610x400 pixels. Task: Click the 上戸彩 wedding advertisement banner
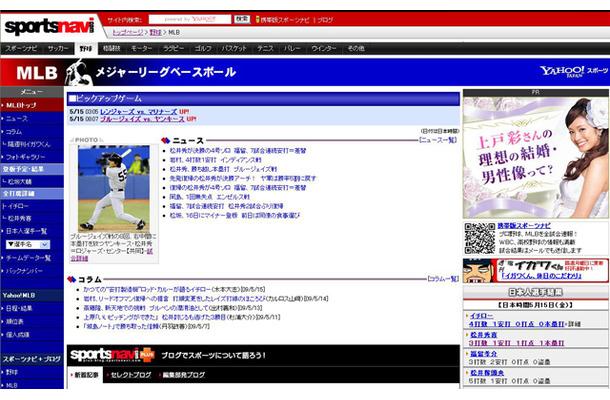pyautogui.click(x=535, y=157)
